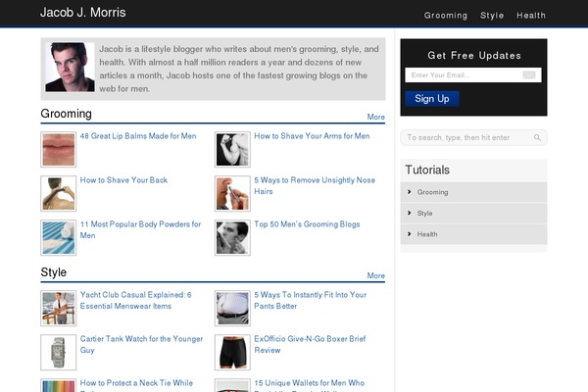Click the Tutorials sidebar heading
The width and height of the screenshot is (588, 392).
click(x=427, y=170)
